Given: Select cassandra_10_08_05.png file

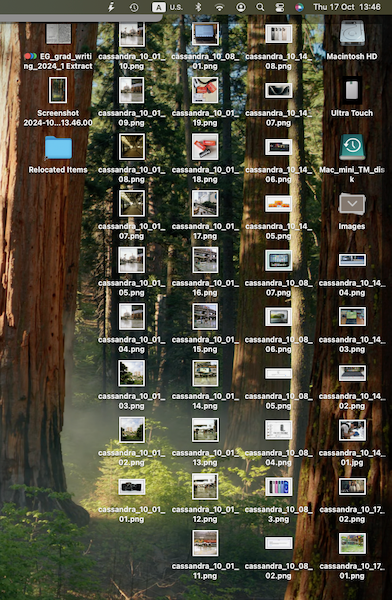Looking at the screenshot, I should coord(278,373).
